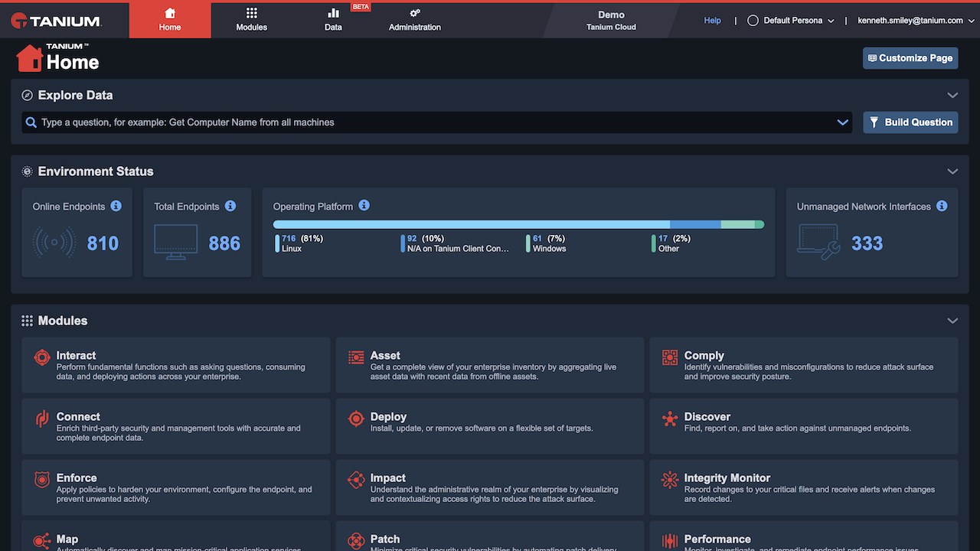Click the Deploy module icon
The height and width of the screenshot is (551, 980).
pyautogui.click(x=356, y=419)
